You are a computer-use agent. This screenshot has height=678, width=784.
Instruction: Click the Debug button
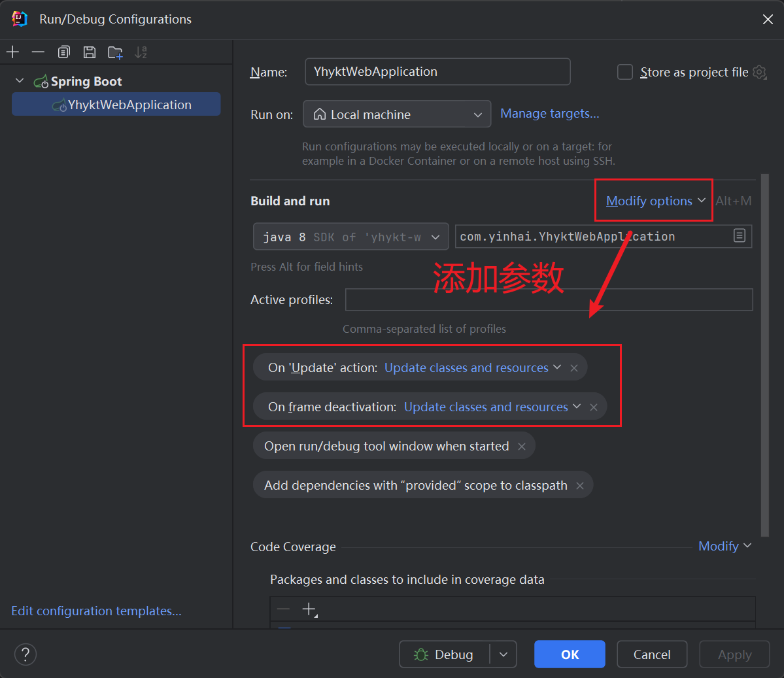[x=444, y=654]
